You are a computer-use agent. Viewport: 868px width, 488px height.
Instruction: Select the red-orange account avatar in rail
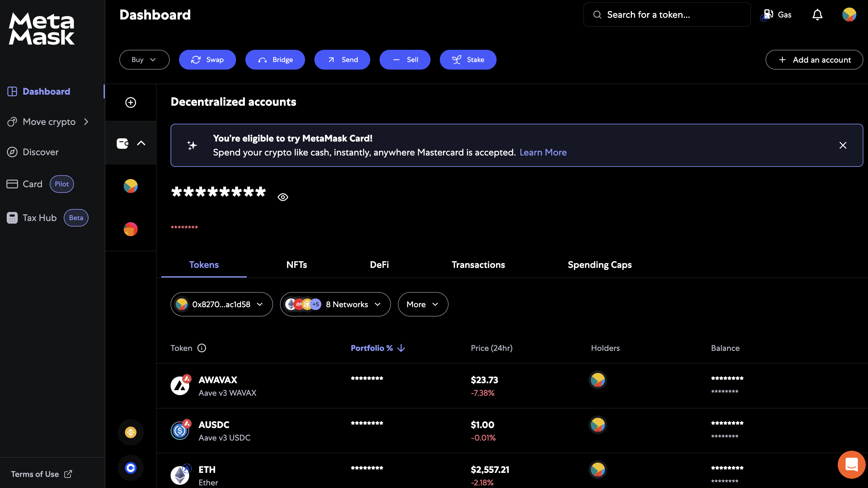tap(131, 229)
